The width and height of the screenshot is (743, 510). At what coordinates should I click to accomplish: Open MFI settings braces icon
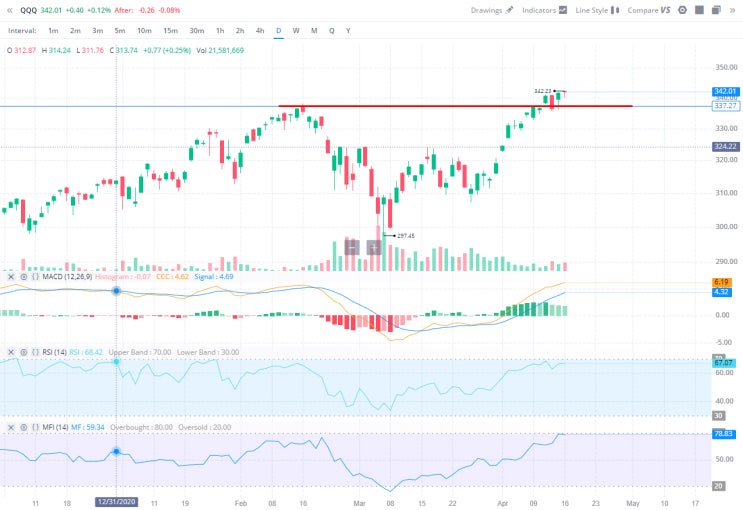tap(36, 427)
